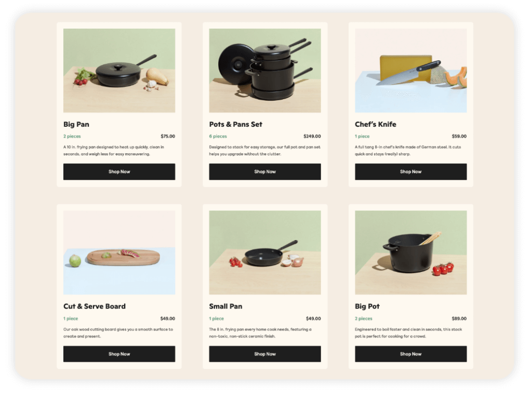The image size is (532, 394).
Task: Select the Big Pan title
Action: [76, 125]
